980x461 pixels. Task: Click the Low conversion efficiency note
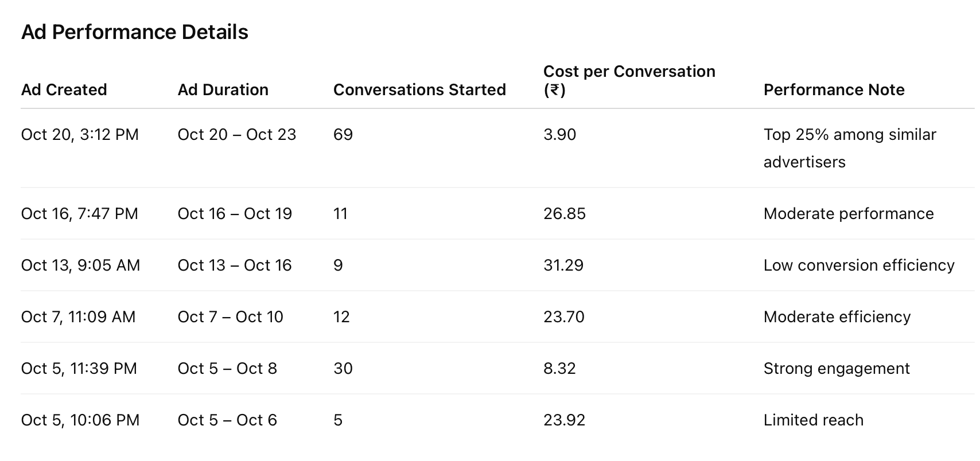(858, 265)
